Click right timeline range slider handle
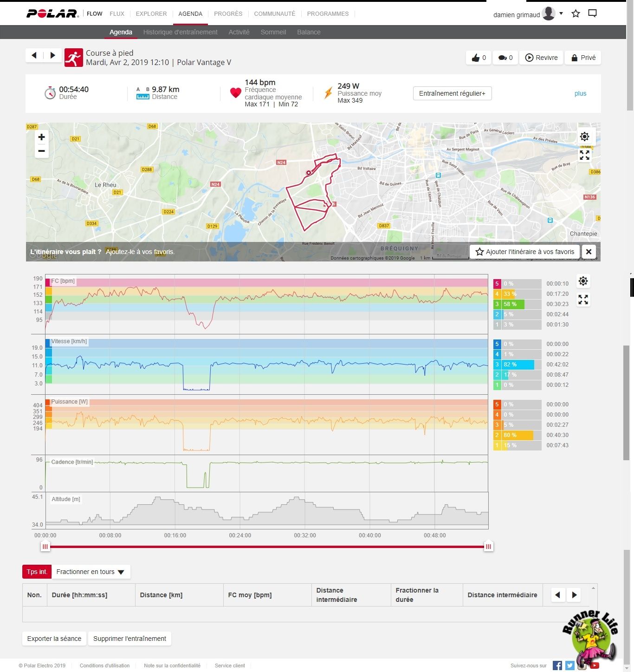 coord(488,547)
